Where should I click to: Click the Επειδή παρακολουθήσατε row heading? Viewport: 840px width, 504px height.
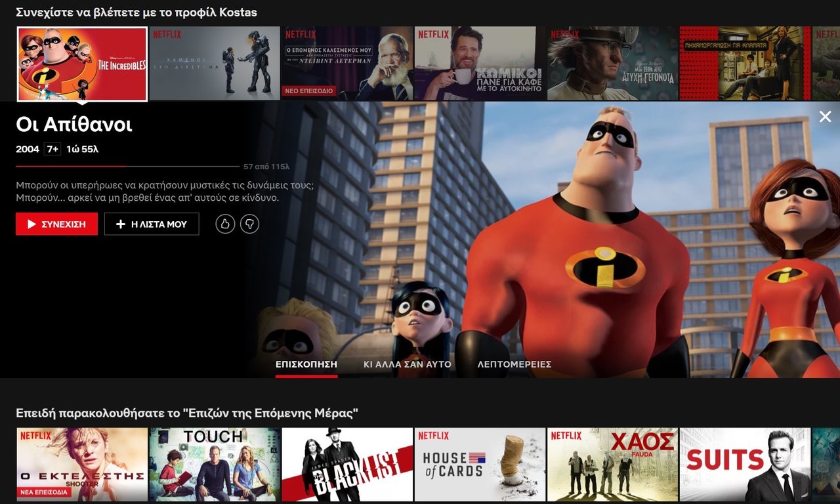187,413
